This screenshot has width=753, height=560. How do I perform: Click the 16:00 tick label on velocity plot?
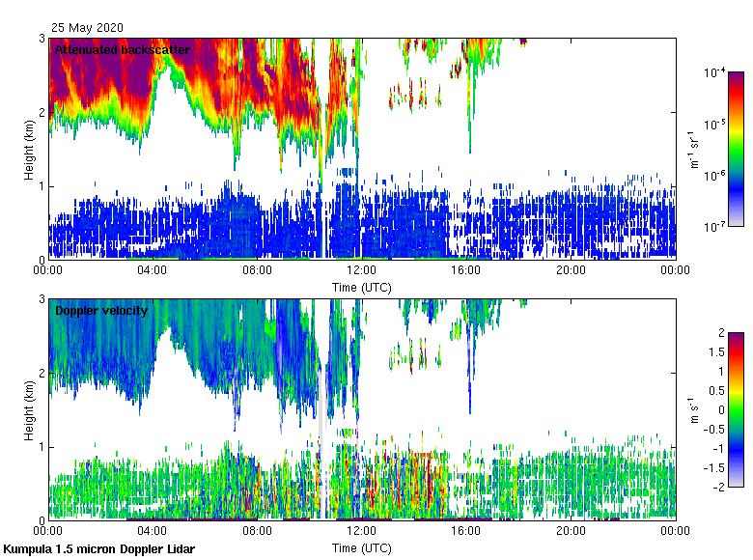click(466, 531)
